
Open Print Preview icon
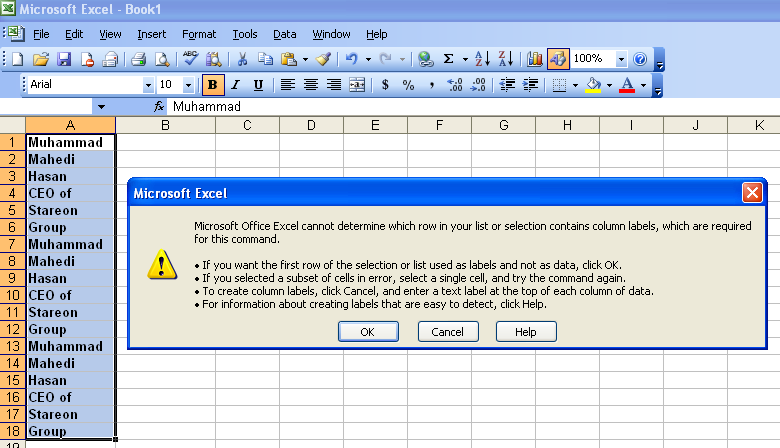tap(162, 59)
